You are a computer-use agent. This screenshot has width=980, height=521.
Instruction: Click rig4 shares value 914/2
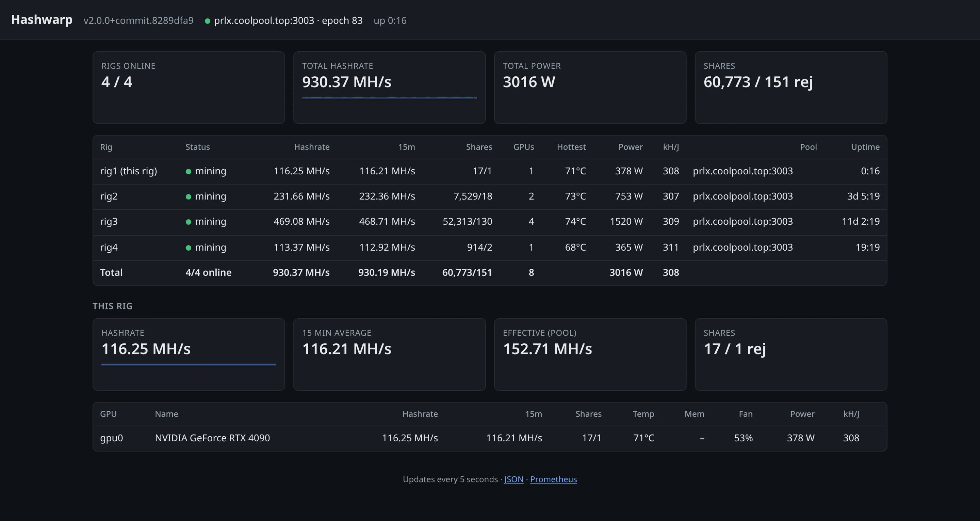[479, 247]
